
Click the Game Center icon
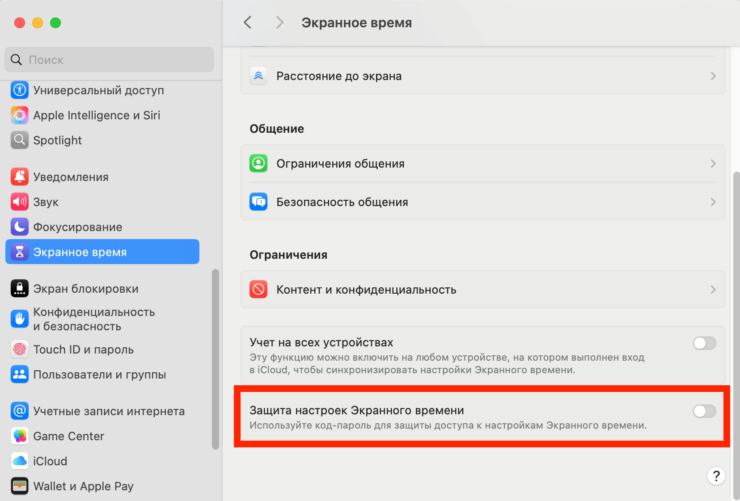pyautogui.click(x=19, y=436)
